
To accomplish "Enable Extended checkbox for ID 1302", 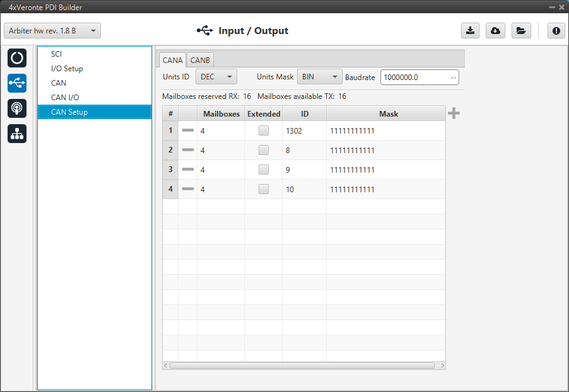I will (264, 130).
